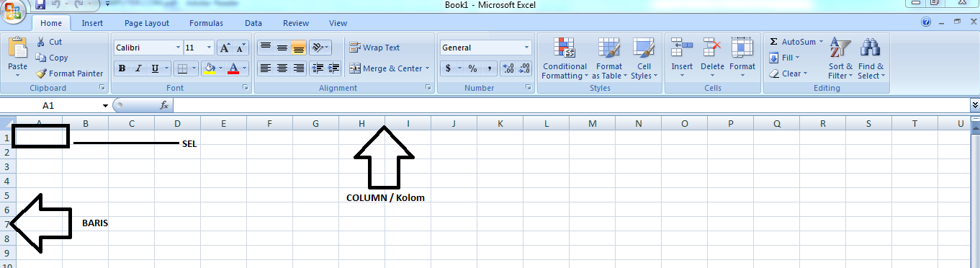Toggle Center horizontal alignment
980x268 pixels.
[x=282, y=68]
